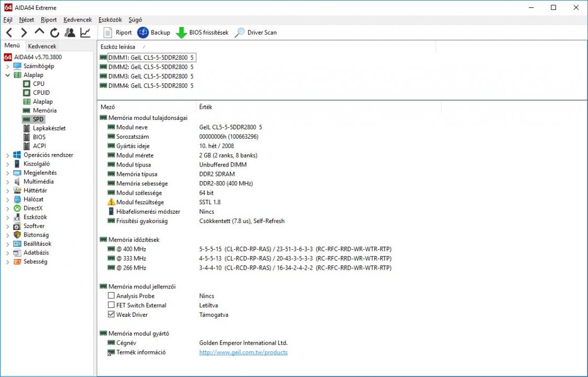The width and height of the screenshot is (588, 377).
Task: Expand the Háttértár node
Action: tap(7, 191)
